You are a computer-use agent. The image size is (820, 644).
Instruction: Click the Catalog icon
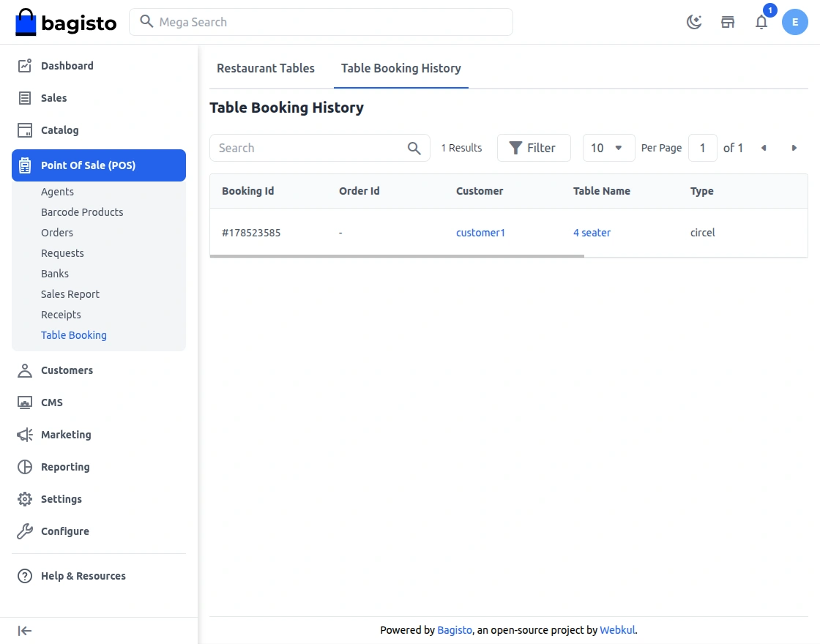tap(25, 130)
